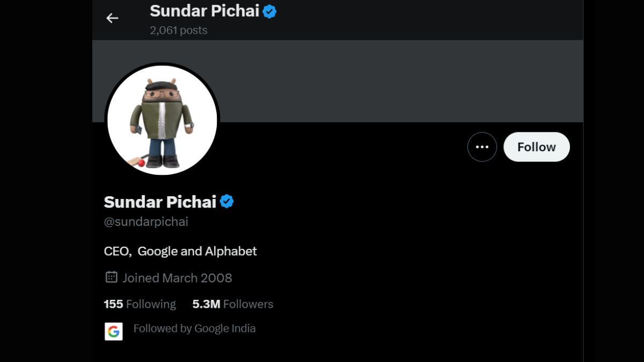Open the Android figure profile picture

pyautogui.click(x=162, y=120)
